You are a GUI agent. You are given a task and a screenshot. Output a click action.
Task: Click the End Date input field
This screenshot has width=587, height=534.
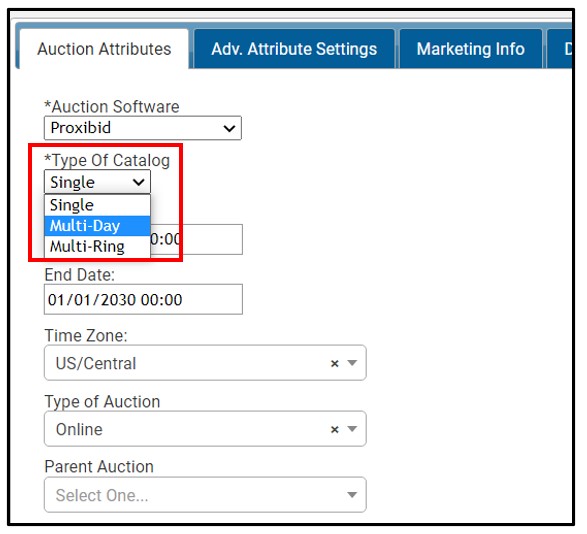pos(143,300)
